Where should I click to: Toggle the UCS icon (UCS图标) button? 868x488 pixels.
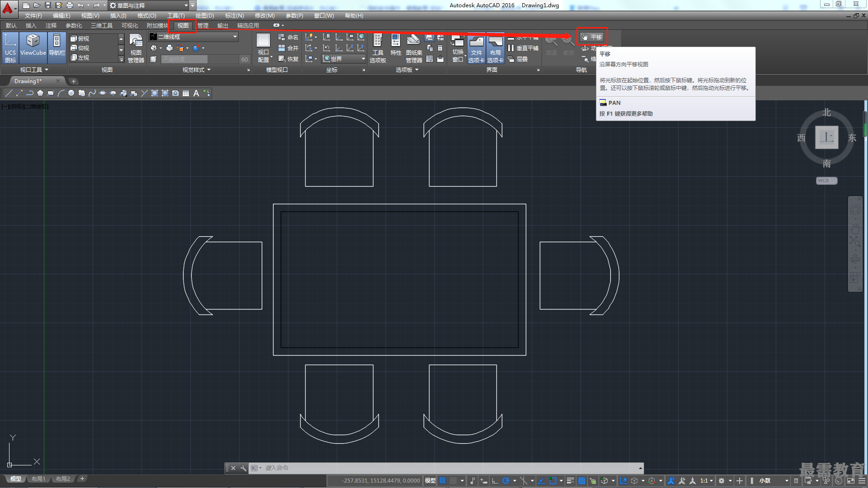[x=10, y=48]
